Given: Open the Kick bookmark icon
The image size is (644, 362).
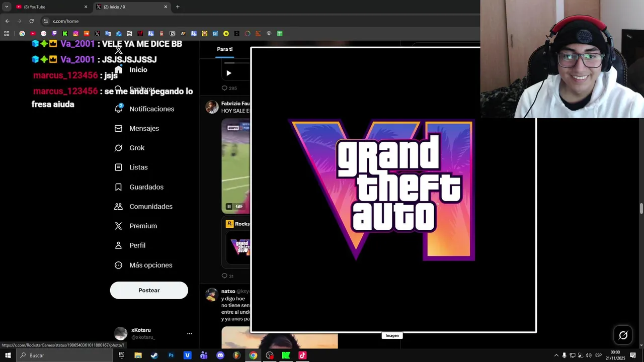Looking at the screenshot, I should click(x=65, y=34).
